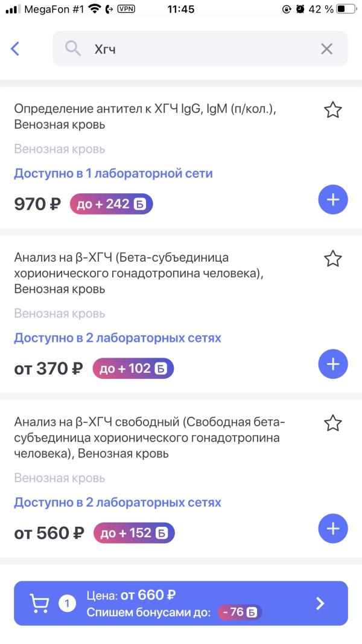Star the β-ХГЧ beta-subunit analysis
362x644 pixels.
click(332, 259)
